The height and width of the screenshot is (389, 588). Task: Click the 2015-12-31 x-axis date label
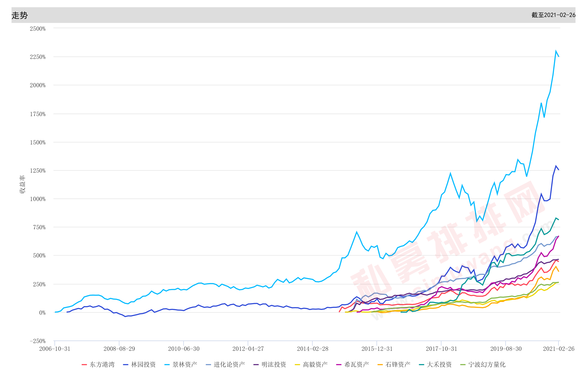tap(377, 349)
